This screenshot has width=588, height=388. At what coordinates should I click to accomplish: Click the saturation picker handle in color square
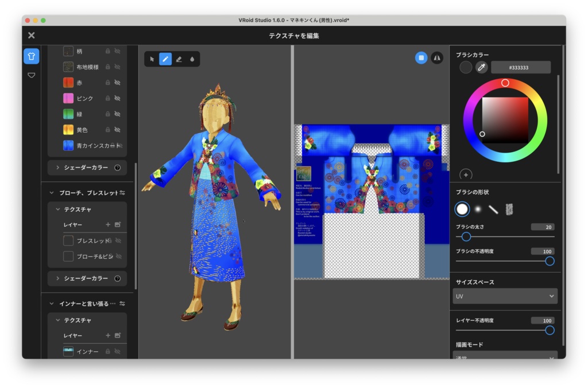pos(482,134)
